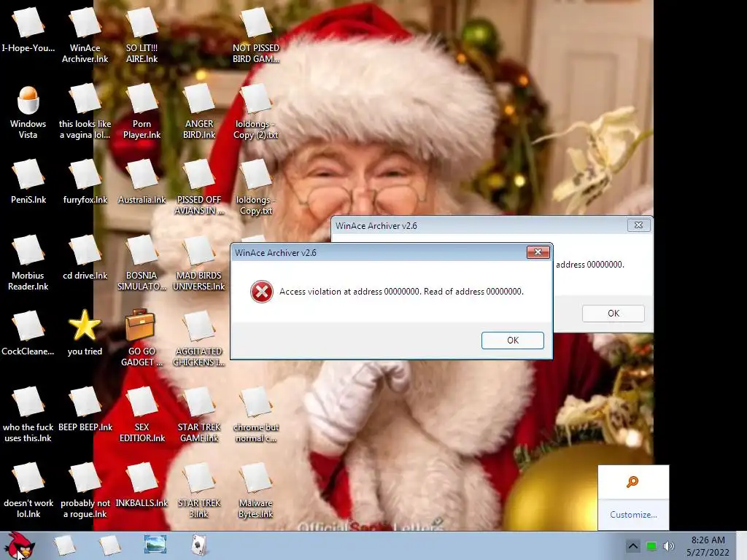Open the volume speaker tray icon
747x560 pixels.
[x=669, y=546]
